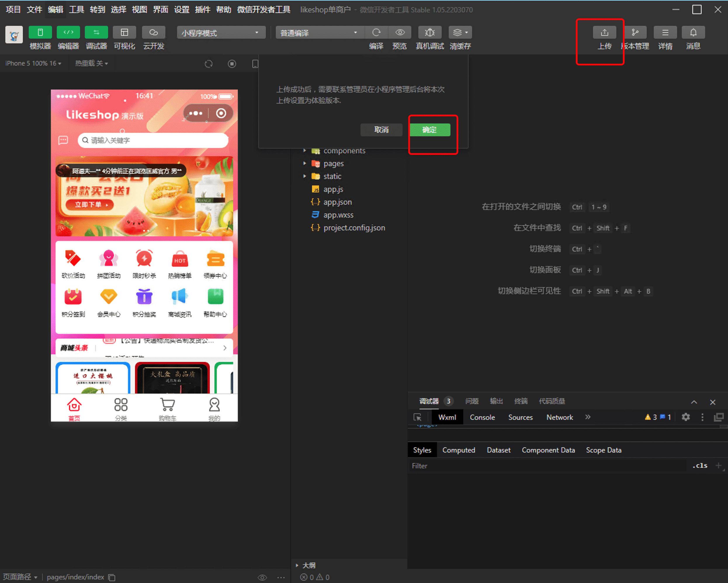The image size is (728, 583).
Task: Open the 文件 menu
Action: (34, 9)
